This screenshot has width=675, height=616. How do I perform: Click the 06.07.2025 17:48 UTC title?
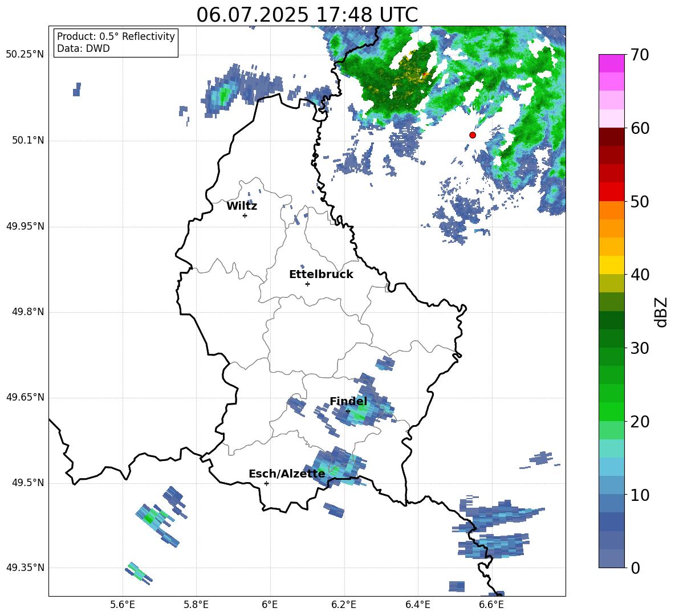tap(307, 15)
